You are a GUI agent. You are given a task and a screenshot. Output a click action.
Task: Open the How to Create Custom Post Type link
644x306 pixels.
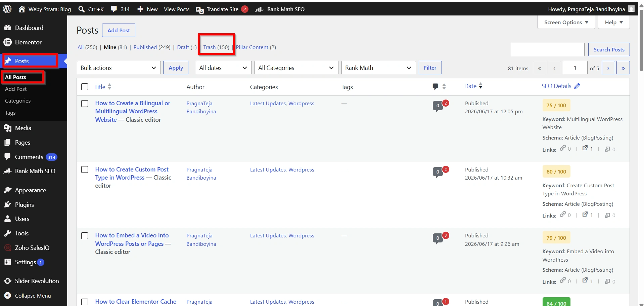coord(132,174)
